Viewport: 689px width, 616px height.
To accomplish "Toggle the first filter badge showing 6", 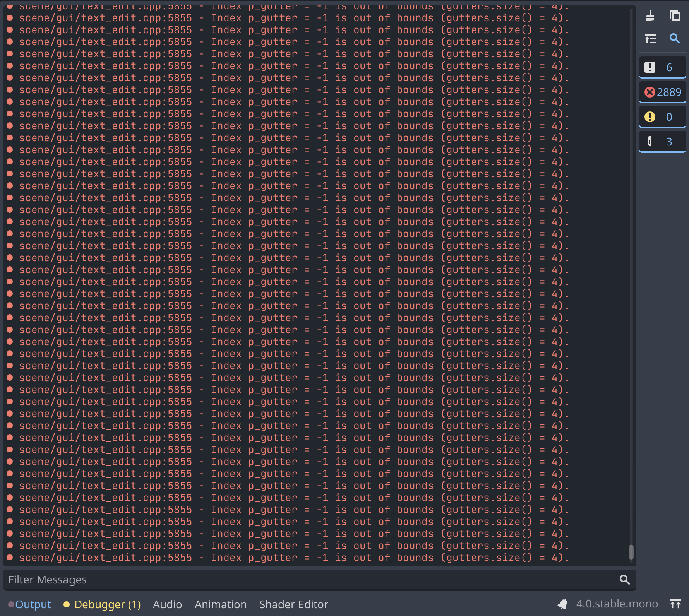I will (x=662, y=67).
